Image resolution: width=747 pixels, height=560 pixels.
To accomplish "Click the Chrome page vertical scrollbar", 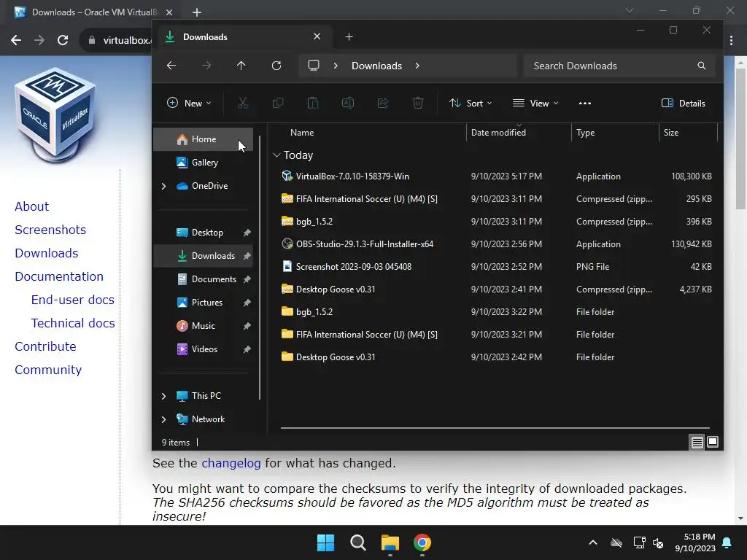I will 741,138.
